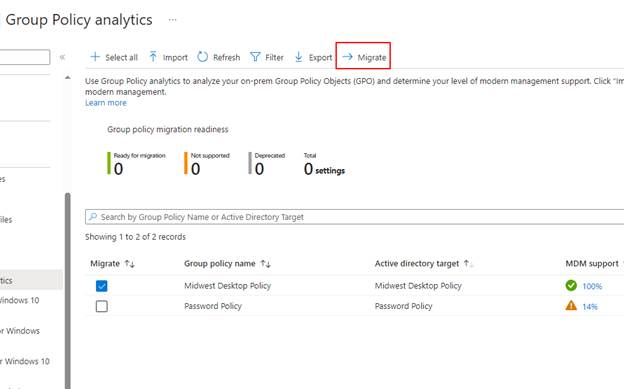624x389 pixels.
Task: Click the Group Policy analytics title
Action: coord(79,20)
